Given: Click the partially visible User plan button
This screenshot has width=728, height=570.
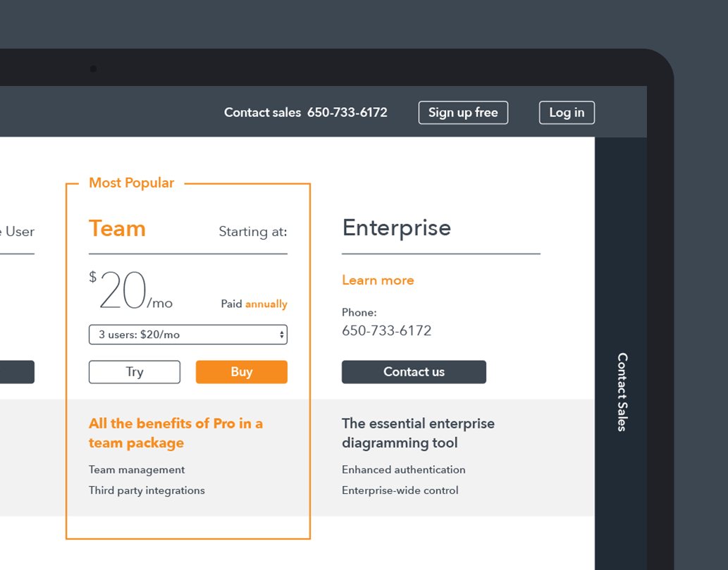Looking at the screenshot, I should 17,372.
